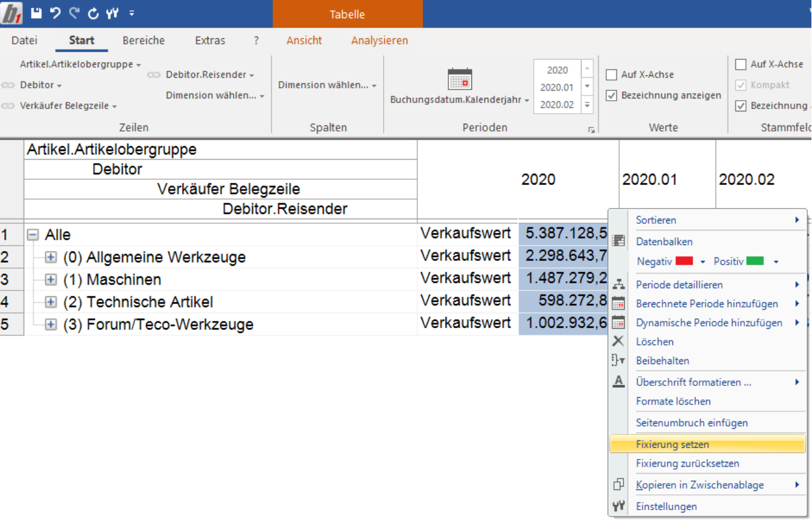Click the Einstellungen tools icon
The height and width of the screenshot is (522, 812).
(x=618, y=506)
